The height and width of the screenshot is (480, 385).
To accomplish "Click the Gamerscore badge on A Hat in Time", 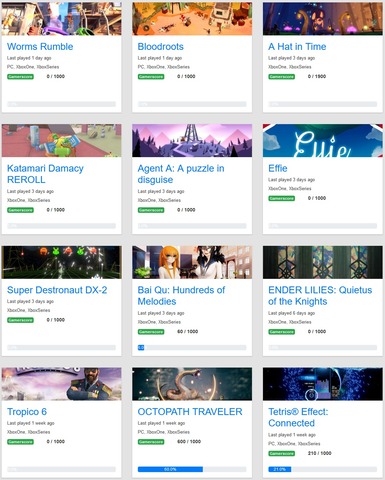I will [x=282, y=77].
